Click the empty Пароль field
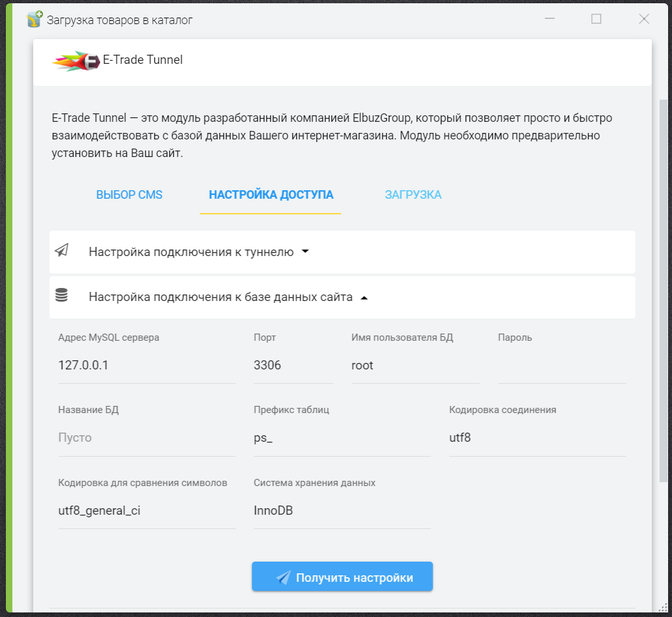Viewport: 672px width, 617px height. 562,367
